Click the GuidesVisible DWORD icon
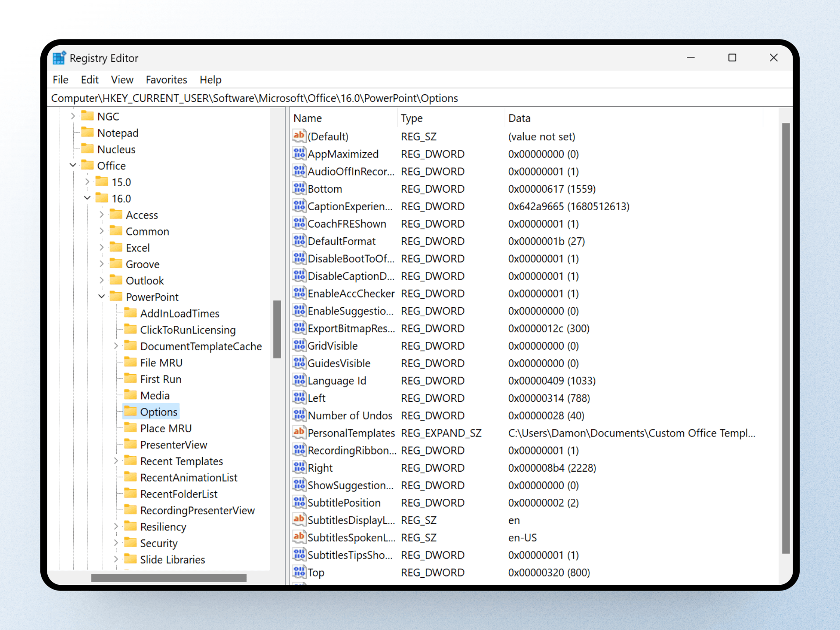Image resolution: width=840 pixels, height=630 pixels. (x=299, y=363)
